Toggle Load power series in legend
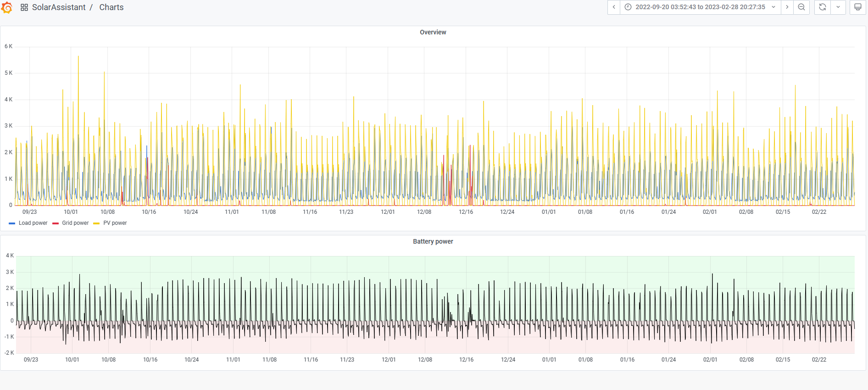Viewport: 868px width, 390px height. click(33, 223)
